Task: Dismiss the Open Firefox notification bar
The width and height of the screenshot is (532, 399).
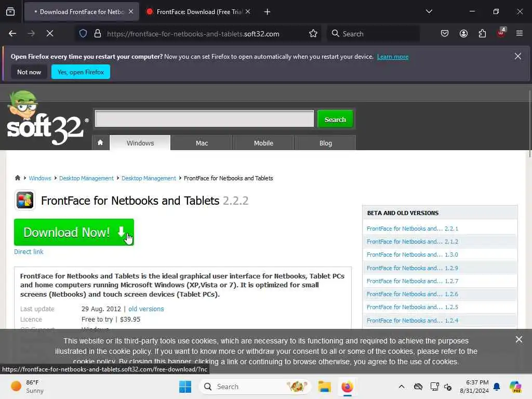Action: pyautogui.click(x=518, y=56)
